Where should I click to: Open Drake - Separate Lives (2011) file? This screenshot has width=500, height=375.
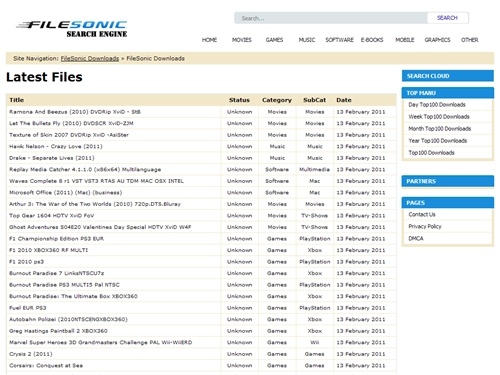52,158
